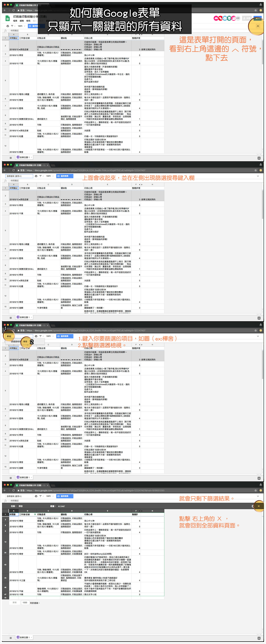
Task: Close the filter view with the X in the fourth screenshot
Action: pos(259,506)
